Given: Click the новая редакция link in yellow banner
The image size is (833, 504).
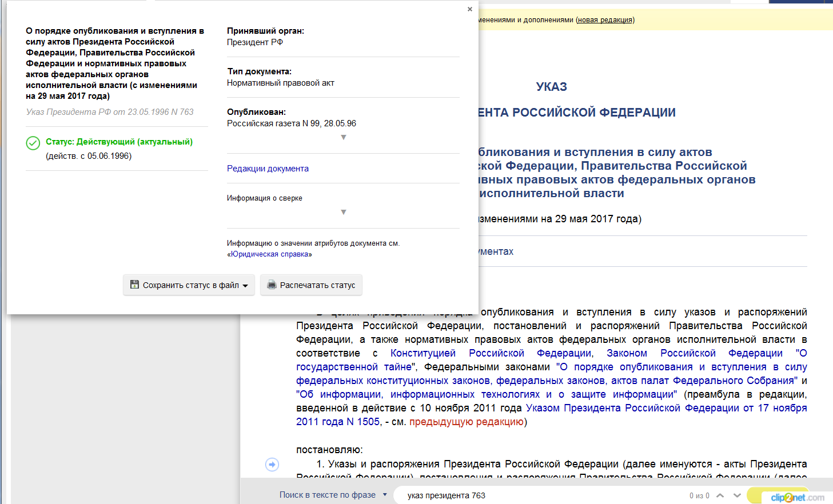Looking at the screenshot, I should pos(605,20).
